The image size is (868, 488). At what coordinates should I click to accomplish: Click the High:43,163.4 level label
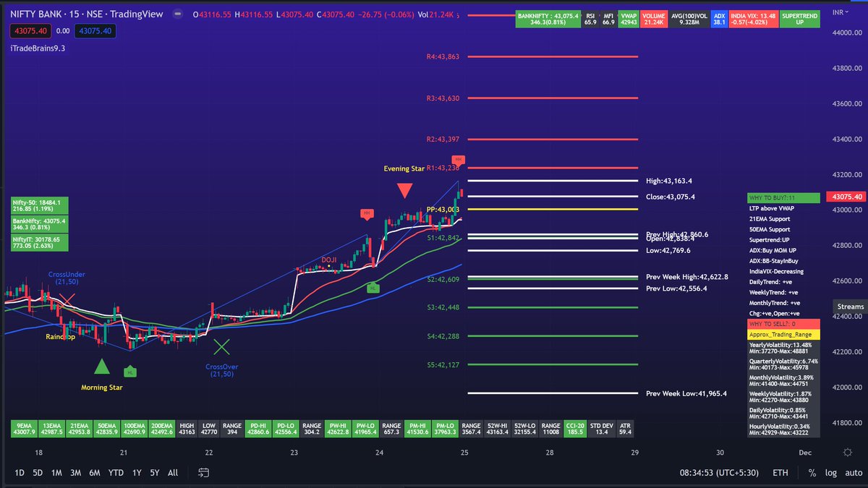pos(671,181)
